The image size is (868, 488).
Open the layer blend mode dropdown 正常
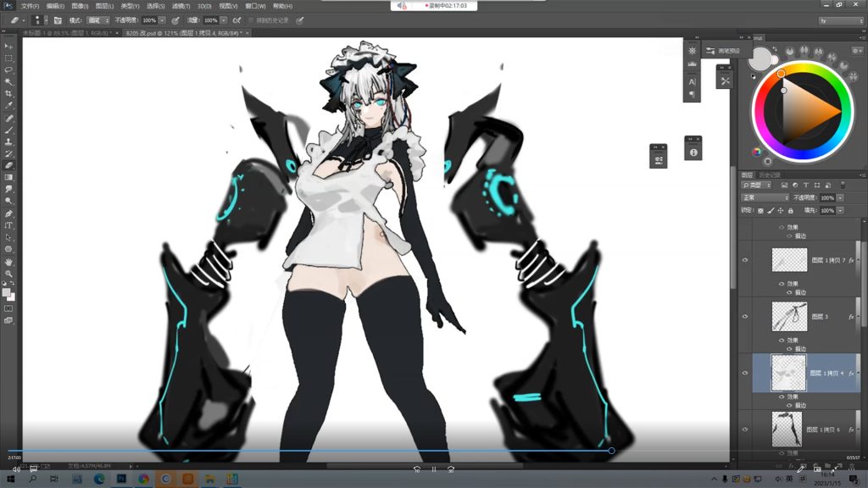pyautogui.click(x=765, y=197)
